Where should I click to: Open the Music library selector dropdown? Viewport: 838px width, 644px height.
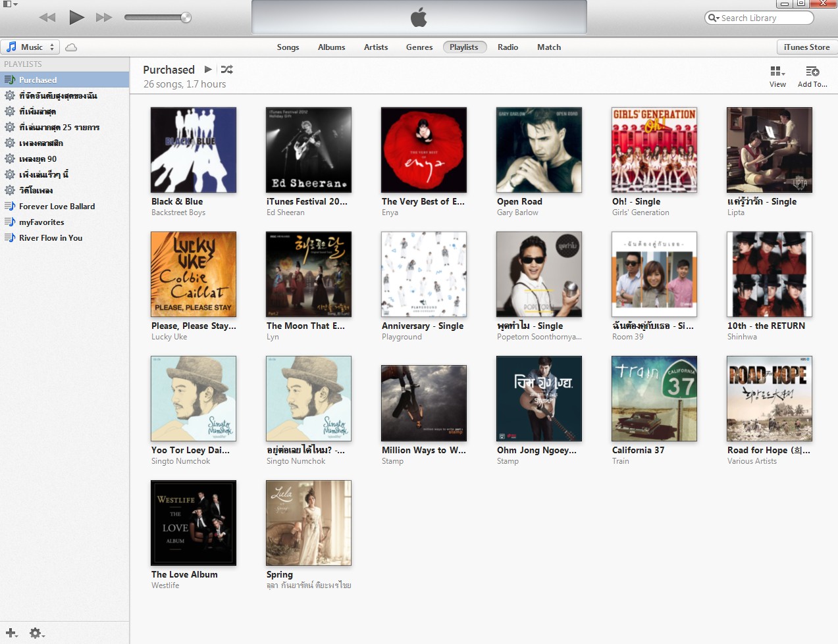coord(30,47)
